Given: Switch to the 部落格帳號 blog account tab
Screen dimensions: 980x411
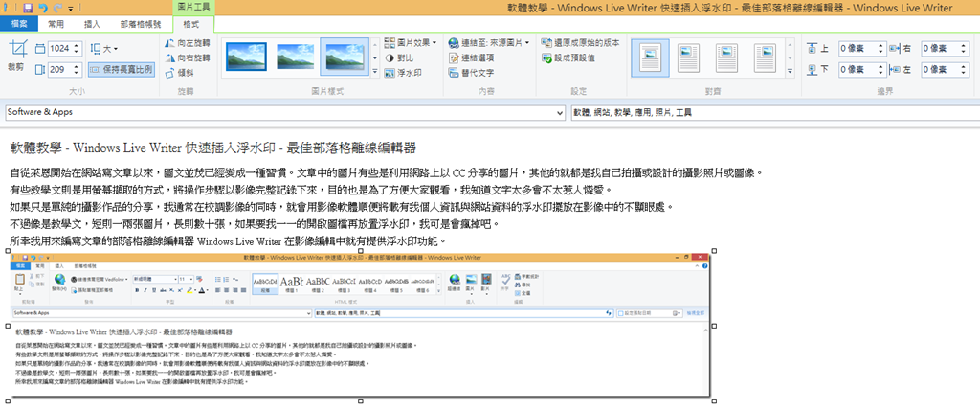Looking at the screenshot, I should click(141, 24).
